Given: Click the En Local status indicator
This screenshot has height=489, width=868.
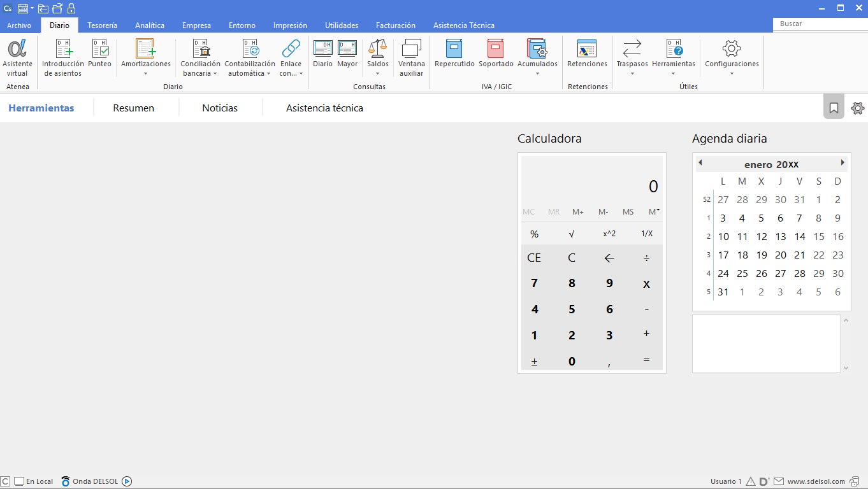Looking at the screenshot, I should point(34,481).
